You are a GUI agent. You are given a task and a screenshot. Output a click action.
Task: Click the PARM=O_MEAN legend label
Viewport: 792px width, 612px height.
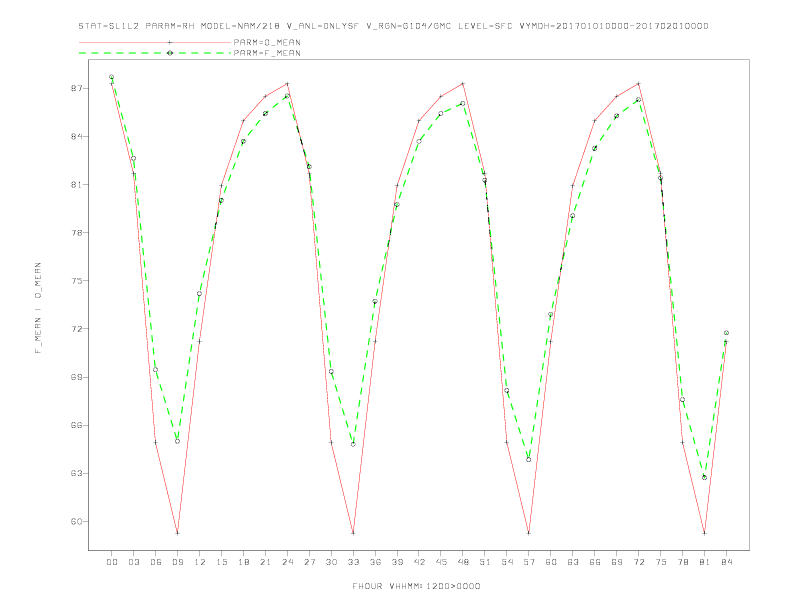pyautogui.click(x=267, y=42)
